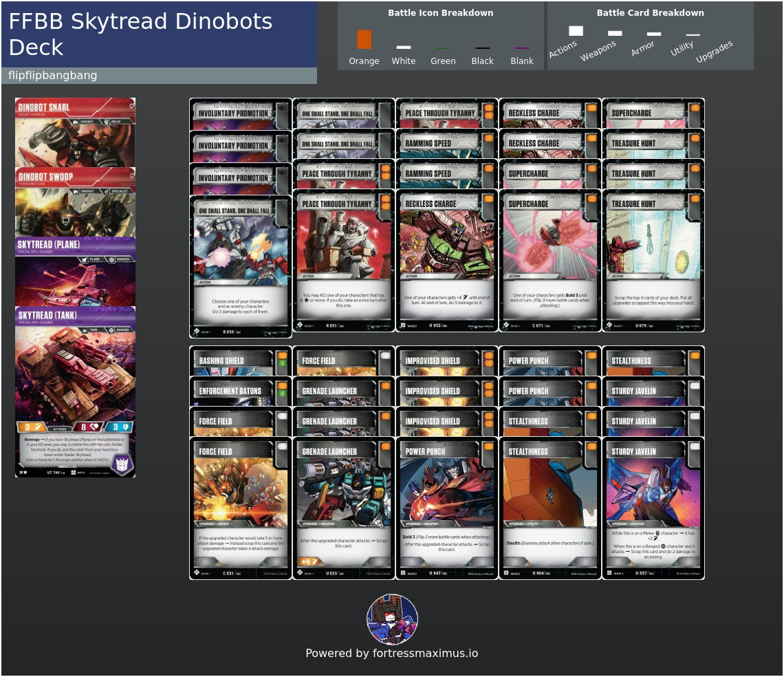This screenshot has width=784, height=677.
Task: Click the Utility chart label
Action: click(682, 49)
